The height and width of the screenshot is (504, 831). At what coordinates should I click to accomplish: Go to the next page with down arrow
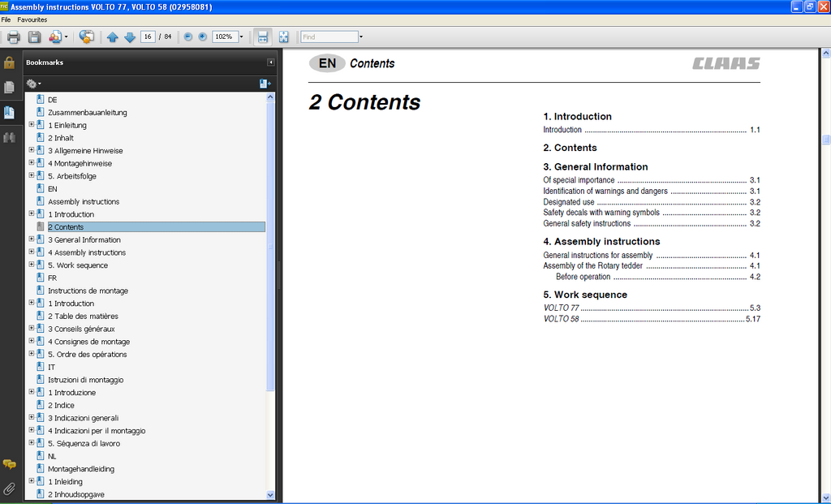[129, 37]
